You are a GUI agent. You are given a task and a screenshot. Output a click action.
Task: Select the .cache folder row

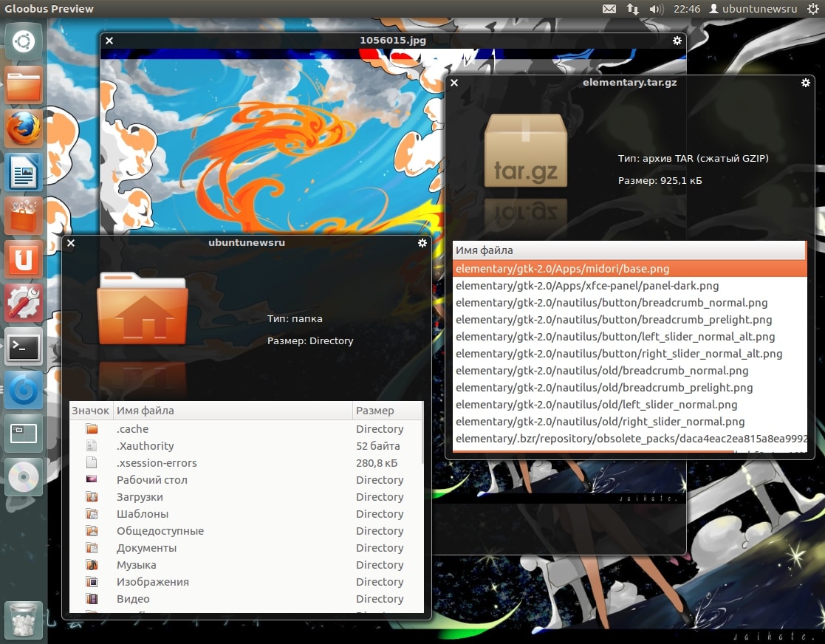pos(246,429)
